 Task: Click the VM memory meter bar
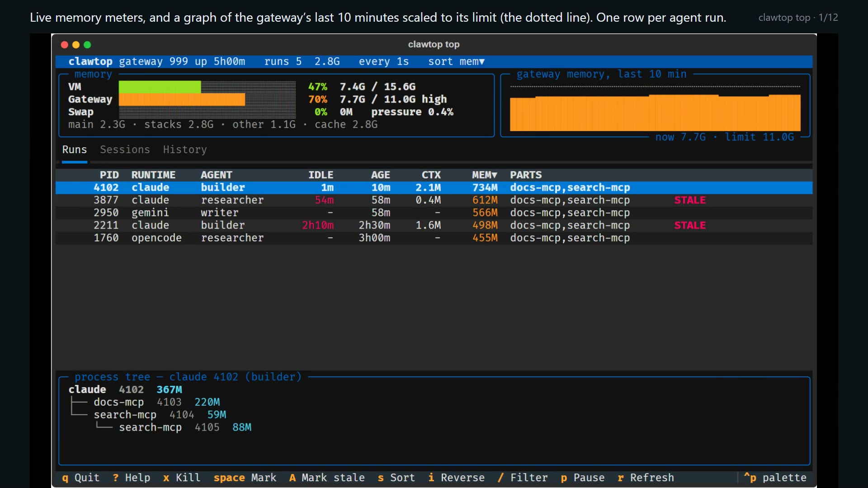pyautogui.click(x=207, y=87)
